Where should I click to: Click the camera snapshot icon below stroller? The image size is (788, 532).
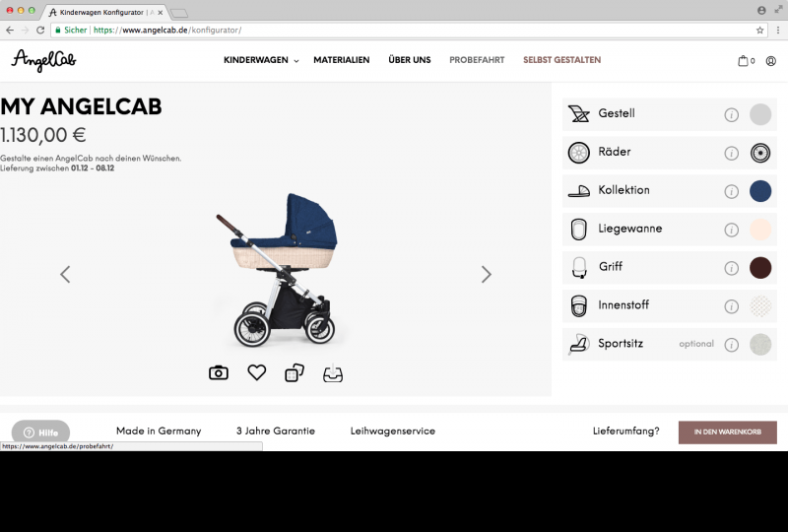tap(219, 373)
